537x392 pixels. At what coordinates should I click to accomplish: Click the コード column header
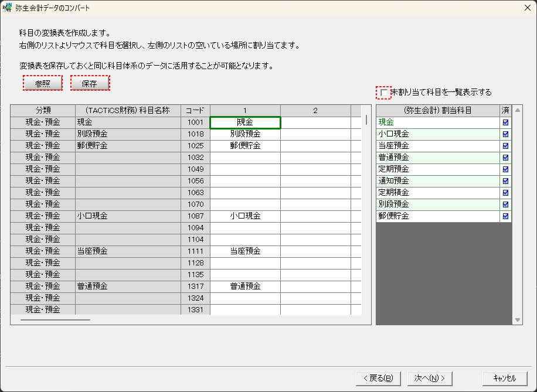(x=195, y=111)
